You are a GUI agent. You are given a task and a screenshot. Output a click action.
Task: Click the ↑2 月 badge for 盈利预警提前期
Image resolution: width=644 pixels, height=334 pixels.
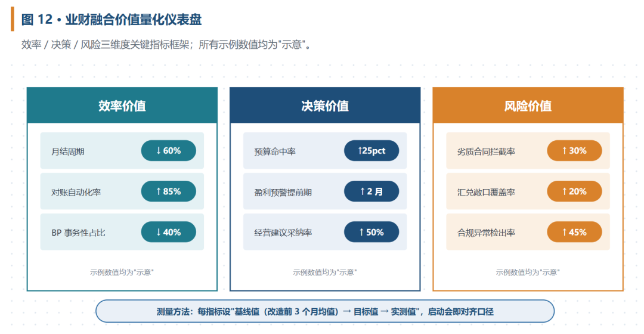[371, 191]
